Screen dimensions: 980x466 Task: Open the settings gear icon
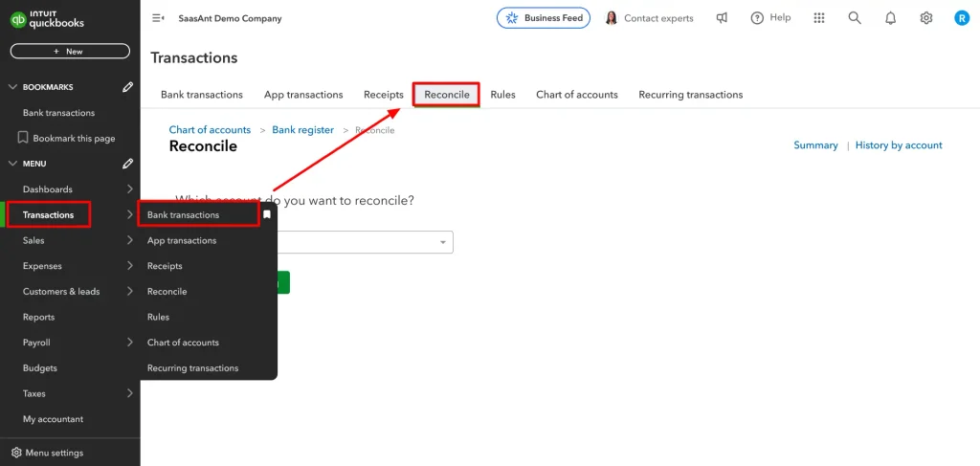[926, 18]
